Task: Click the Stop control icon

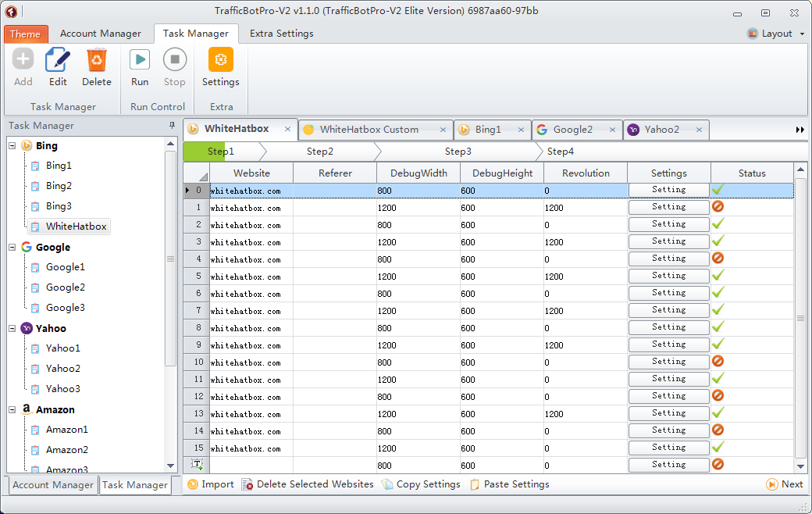Action: click(175, 59)
